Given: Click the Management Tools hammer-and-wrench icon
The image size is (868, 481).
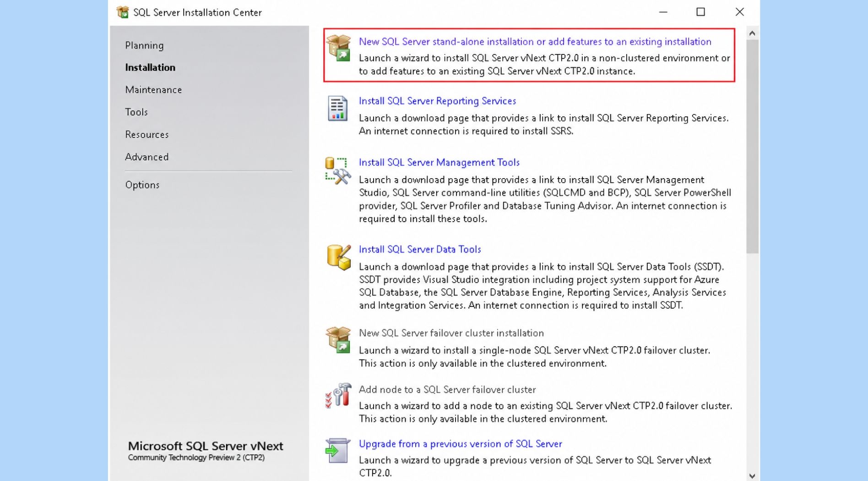Looking at the screenshot, I should [338, 170].
